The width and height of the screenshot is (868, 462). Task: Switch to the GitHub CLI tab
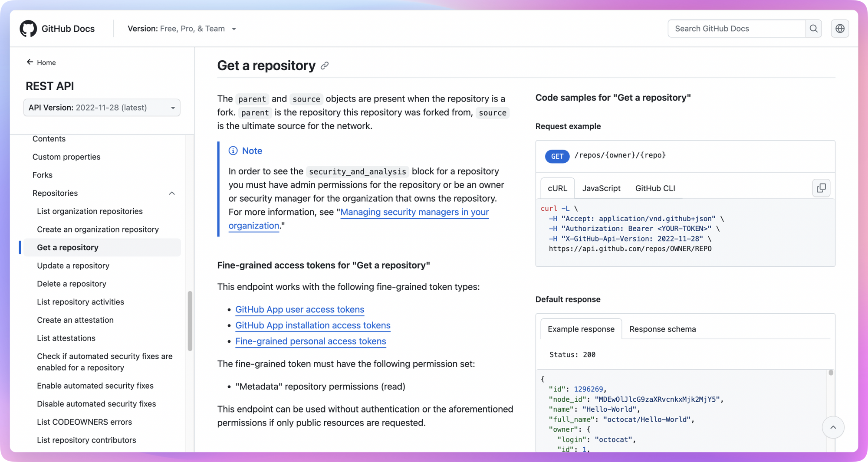coord(655,188)
